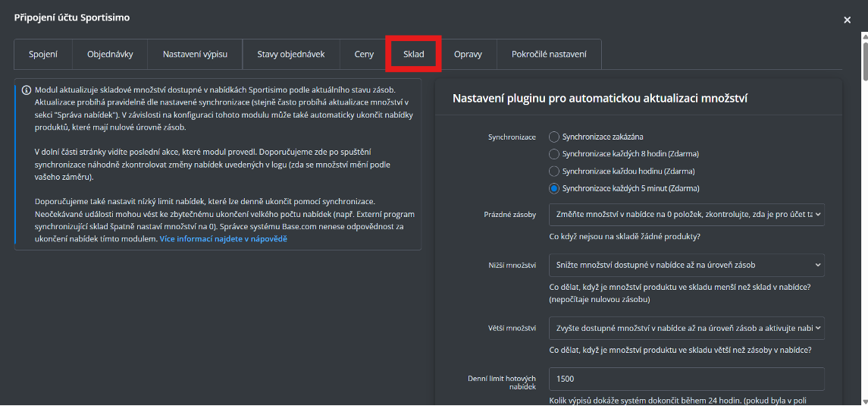Switch to the Pokročilé nastavení tab
The height and width of the screenshot is (406, 868).
pos(549,55)
